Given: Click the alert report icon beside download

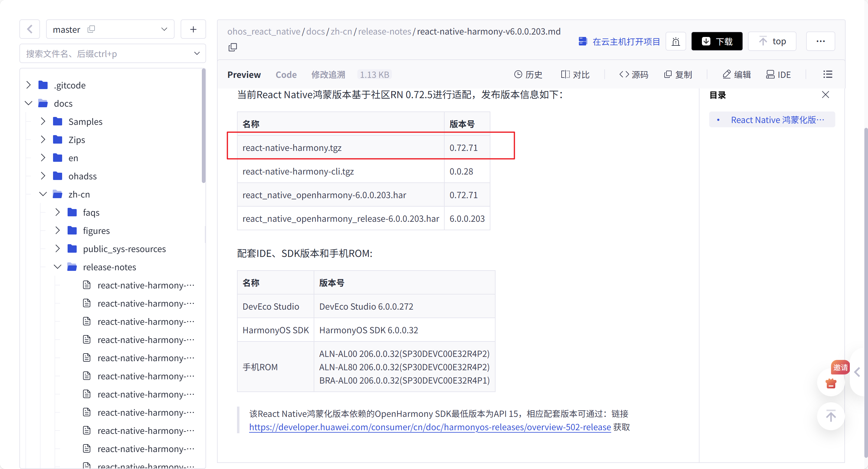Looking at the screenshot, I should coord(676,42).
